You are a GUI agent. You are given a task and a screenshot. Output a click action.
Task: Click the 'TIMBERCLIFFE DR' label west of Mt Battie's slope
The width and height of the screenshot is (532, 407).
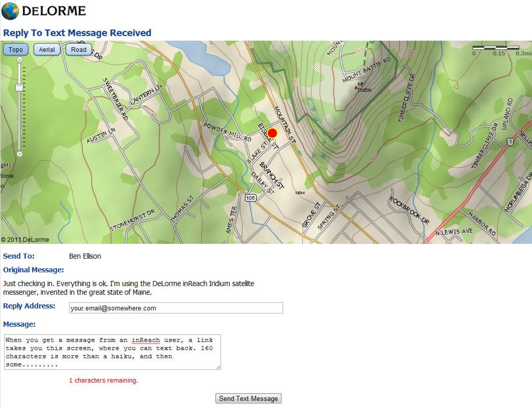(x=406, y=98)
